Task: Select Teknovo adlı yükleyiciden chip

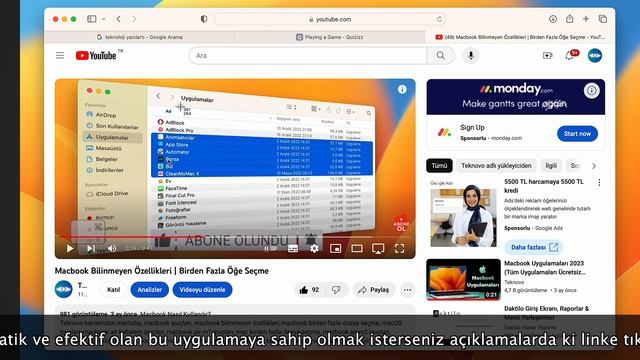Action: 496,166
